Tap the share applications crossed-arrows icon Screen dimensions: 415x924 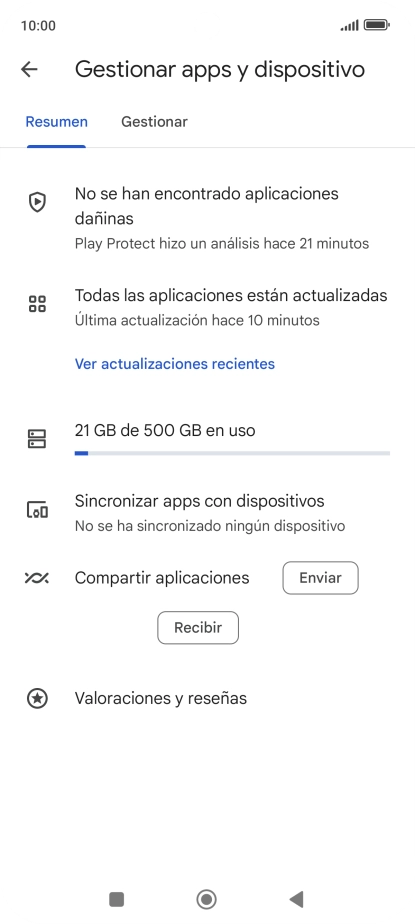coord(37,578)
